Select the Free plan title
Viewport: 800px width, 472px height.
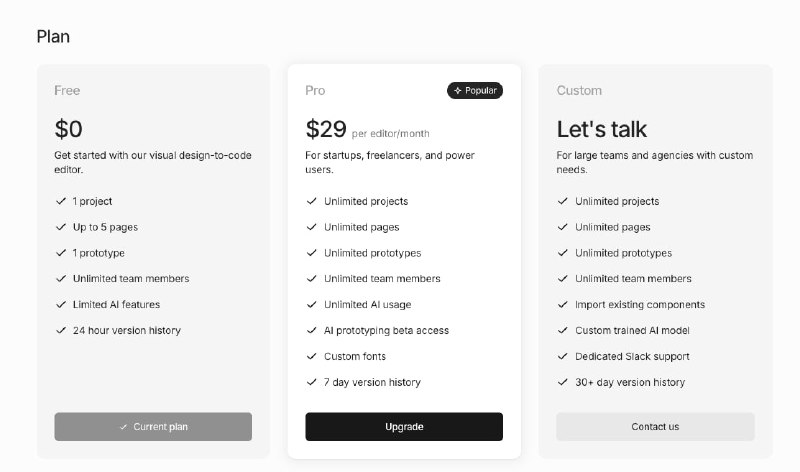click(67, 91)
